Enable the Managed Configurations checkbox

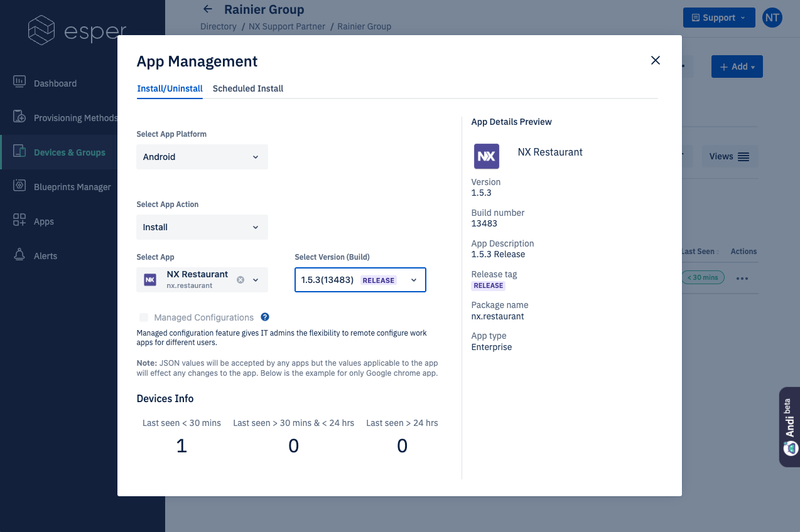(x=144, y=317)
